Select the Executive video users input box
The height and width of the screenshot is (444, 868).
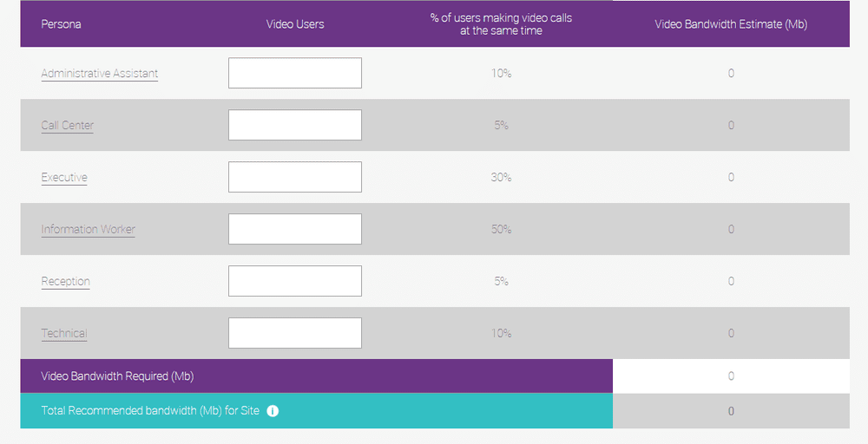click(x=295, y=177)
